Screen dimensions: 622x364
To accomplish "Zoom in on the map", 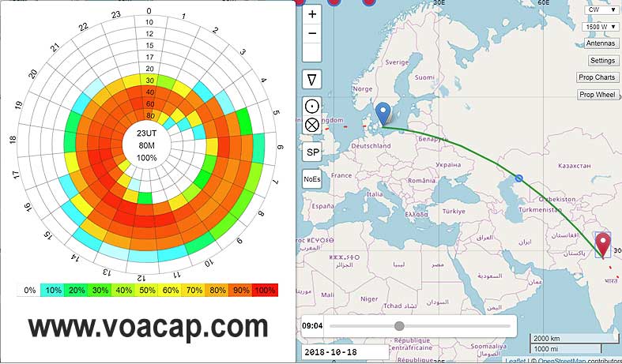I will pos(312,15).
